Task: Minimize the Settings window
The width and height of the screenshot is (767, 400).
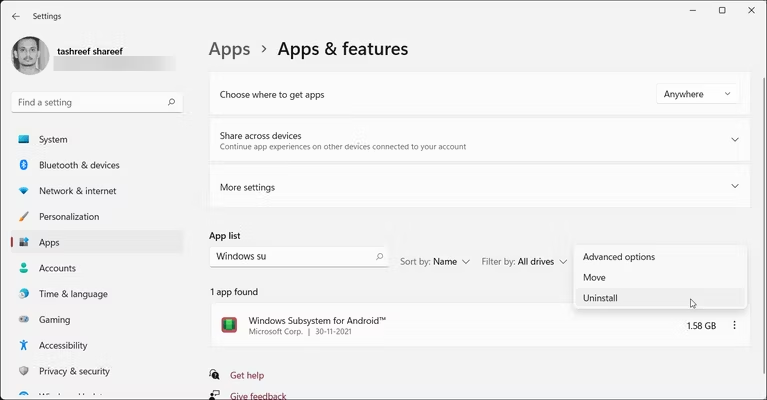Action: pos(693,10)
